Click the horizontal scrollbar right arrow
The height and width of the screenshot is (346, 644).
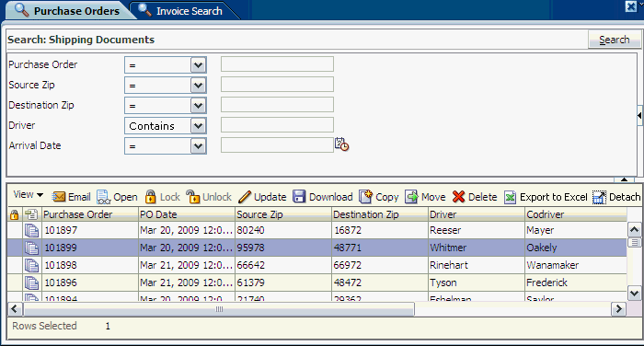[x=618, y=309]
